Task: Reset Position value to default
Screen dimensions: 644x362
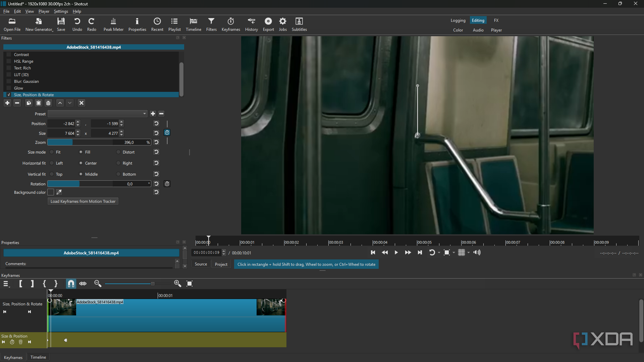Action: point(156,123)
